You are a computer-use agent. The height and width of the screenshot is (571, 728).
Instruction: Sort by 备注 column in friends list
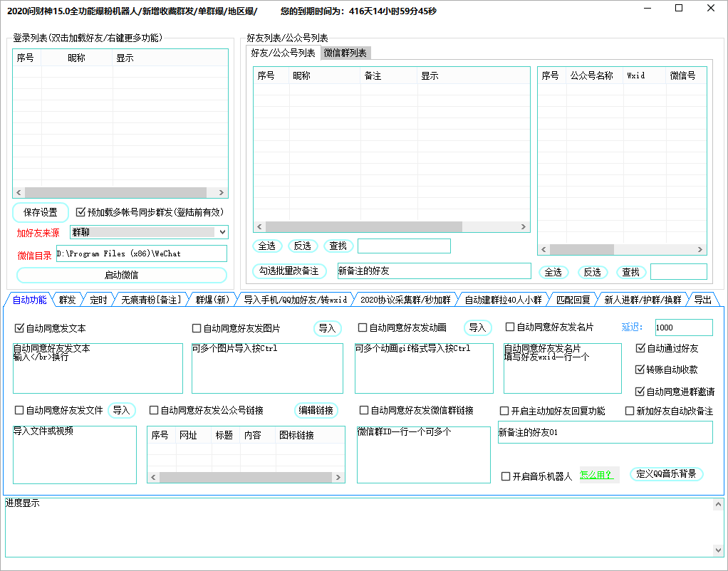389,75
